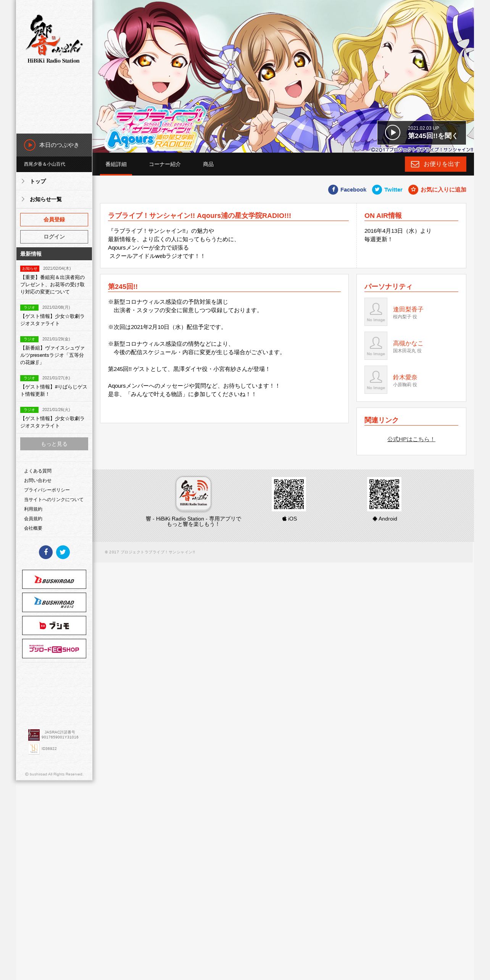Open 当サイトへのリンクについて
The image size is (490, 980).
pos(54,500)
